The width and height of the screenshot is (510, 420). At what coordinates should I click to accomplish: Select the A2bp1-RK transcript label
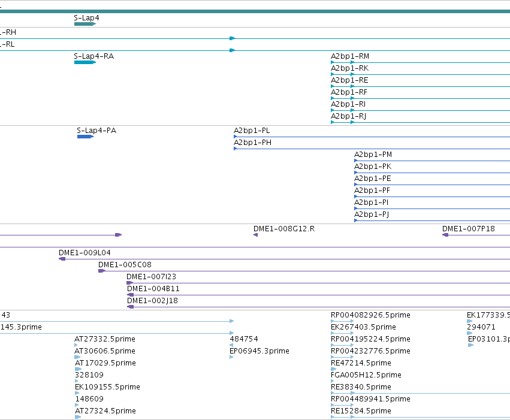(x=349, y=68)
